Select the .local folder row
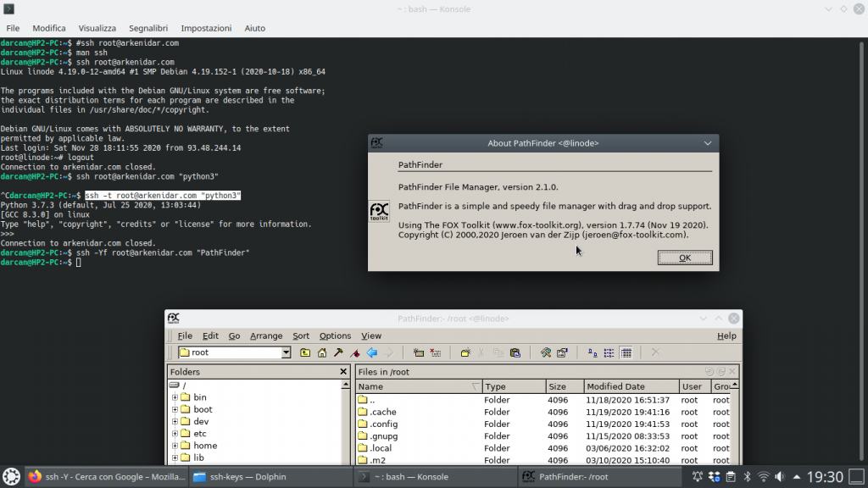 (542, 448)
